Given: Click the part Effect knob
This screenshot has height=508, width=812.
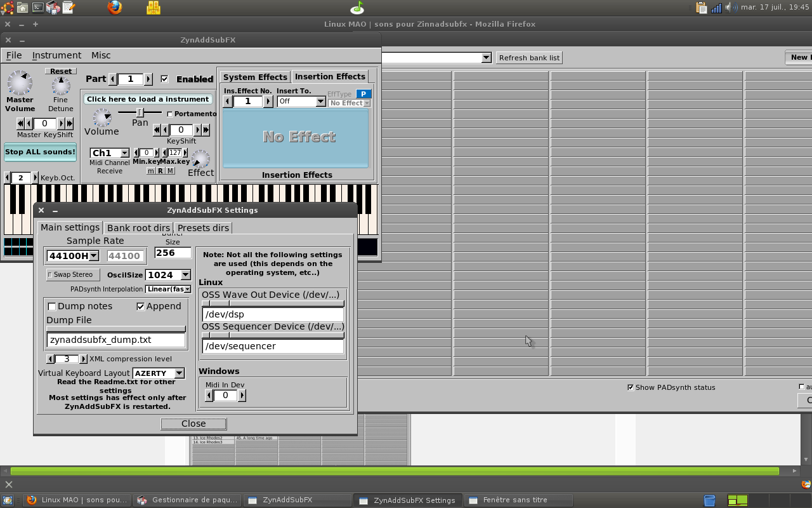Looking at the screenshot, I should pyautogui.click(x=200, y=159).
